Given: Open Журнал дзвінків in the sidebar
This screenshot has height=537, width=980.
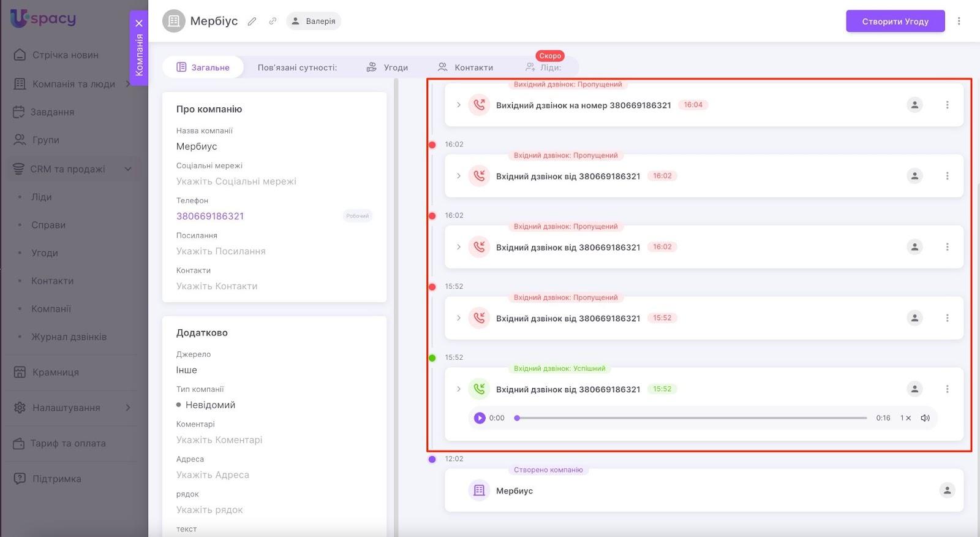Looking at the screenshot, I should [x=69, y=337].
